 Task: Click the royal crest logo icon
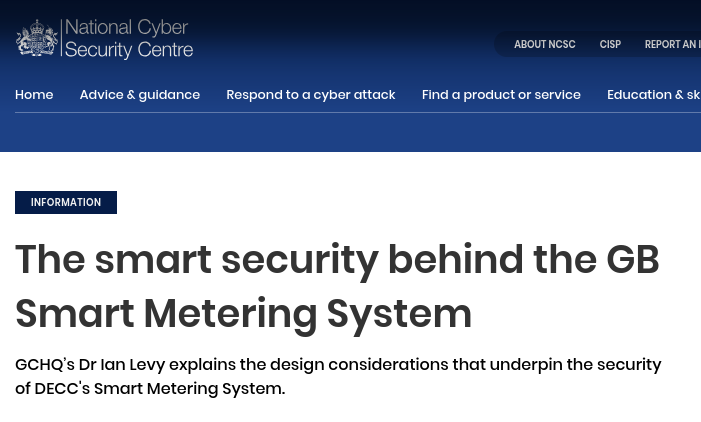37,40
